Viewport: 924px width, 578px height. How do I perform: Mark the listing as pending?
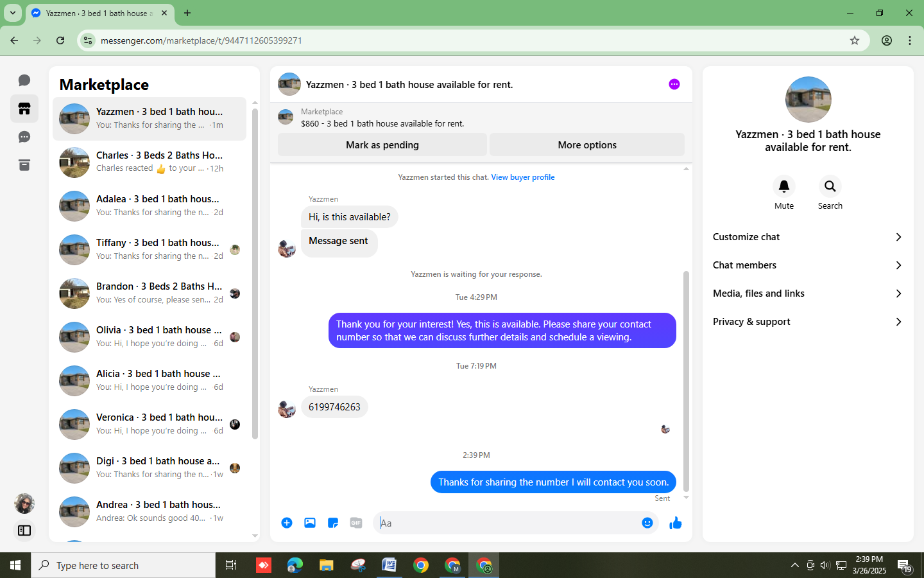point(382,144)
